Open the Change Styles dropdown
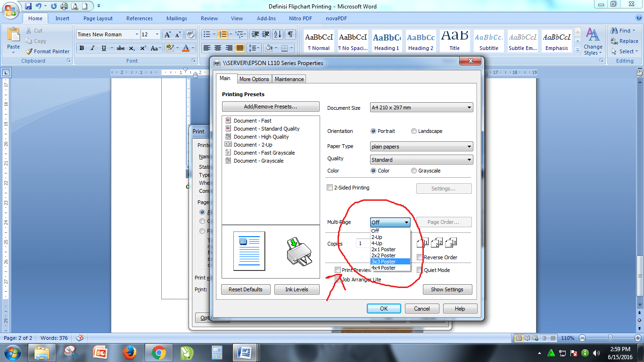Image resolution: width=644 pixels, height=362 pixels. (x=593, y=41)
